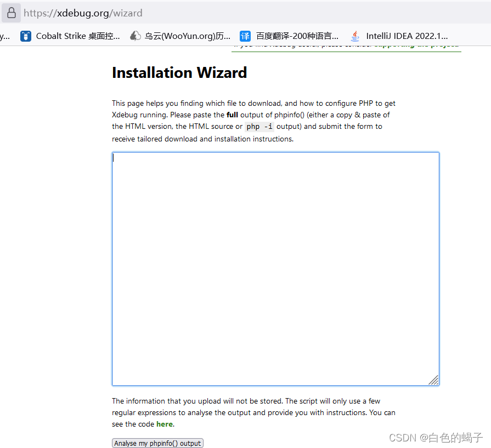Open the green 'here' code link
The image size is (491, 448).
point(165,424)
